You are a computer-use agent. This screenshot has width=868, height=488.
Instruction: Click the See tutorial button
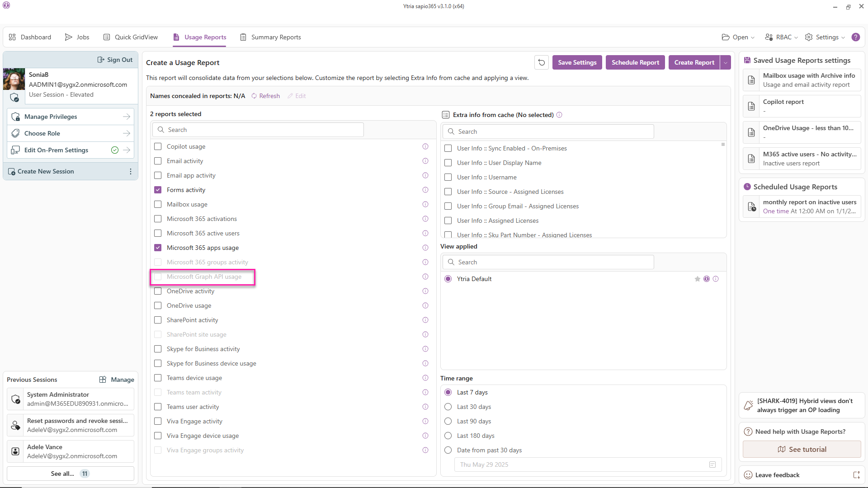point(802,449)
